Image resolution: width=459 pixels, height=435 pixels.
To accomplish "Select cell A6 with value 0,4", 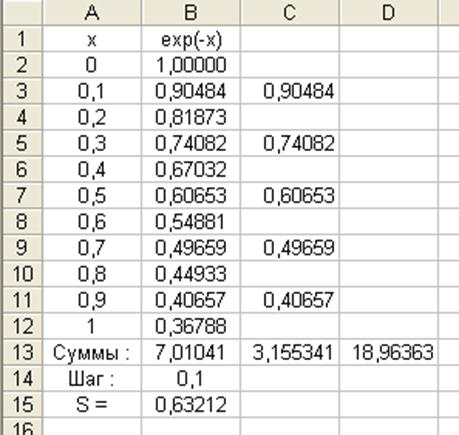I will point(92,169).
